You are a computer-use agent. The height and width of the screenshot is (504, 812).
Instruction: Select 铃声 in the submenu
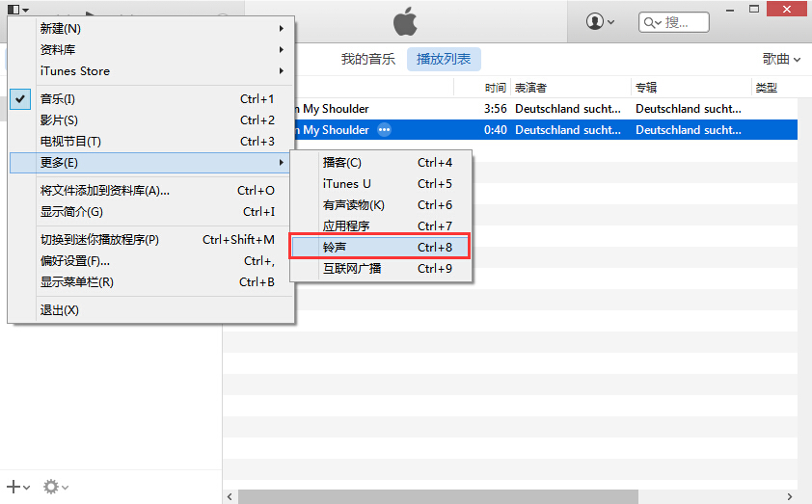381,248
